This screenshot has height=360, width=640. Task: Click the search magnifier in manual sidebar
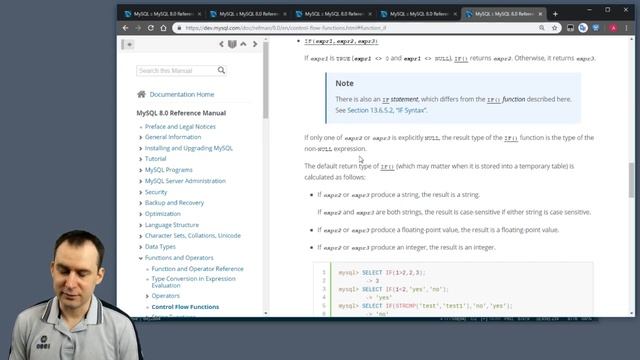click(221, 70)
